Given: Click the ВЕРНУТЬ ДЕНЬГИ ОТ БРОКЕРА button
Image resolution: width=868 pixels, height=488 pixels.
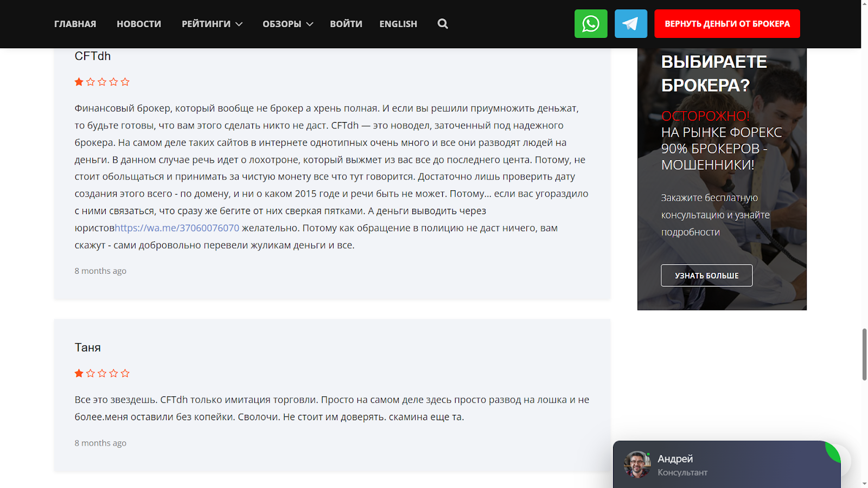Looking at the screenshot, I should pyautogui.click(x=727, y=24).
